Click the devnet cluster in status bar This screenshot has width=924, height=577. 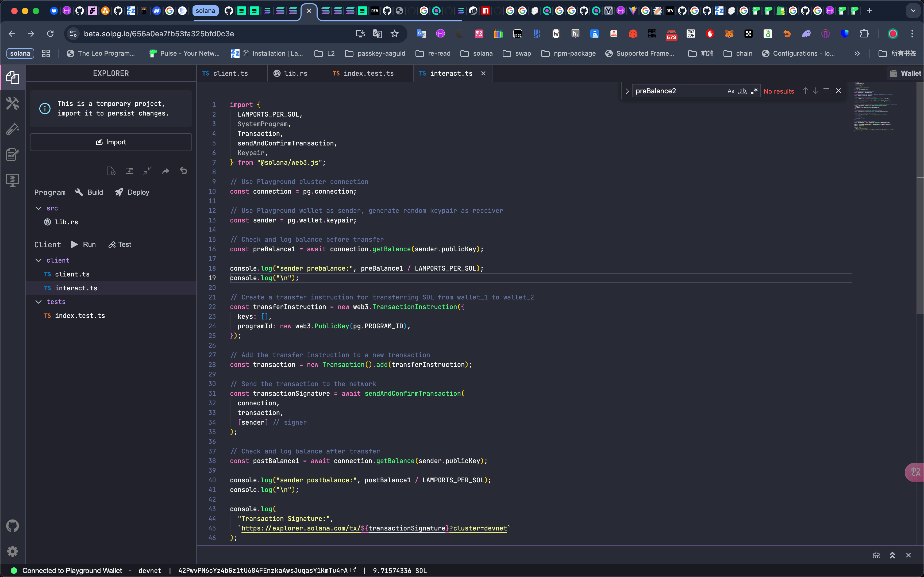(x=150, y=571)
